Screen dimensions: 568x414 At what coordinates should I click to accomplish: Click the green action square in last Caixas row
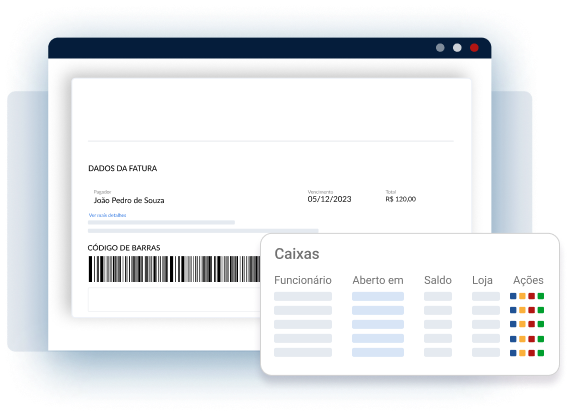coord(541,353)
